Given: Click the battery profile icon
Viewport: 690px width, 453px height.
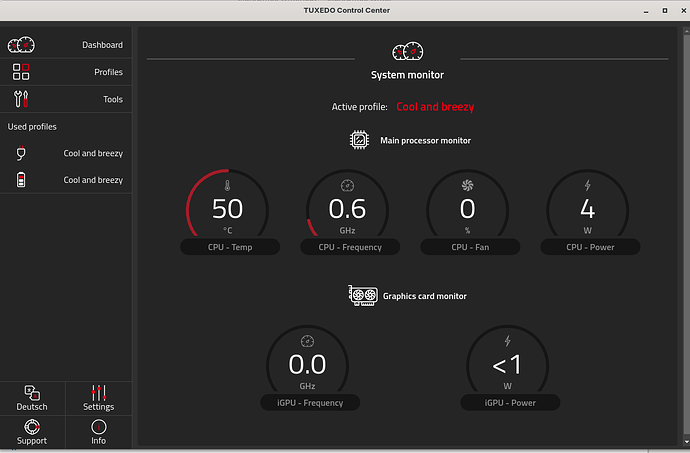Looking at the screenshot, I should (21, 180).
